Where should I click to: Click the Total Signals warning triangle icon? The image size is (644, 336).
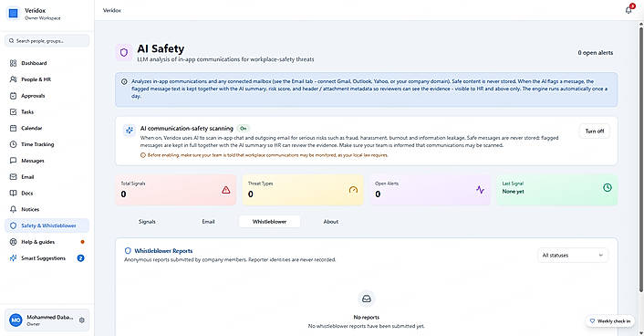point(226,190)
